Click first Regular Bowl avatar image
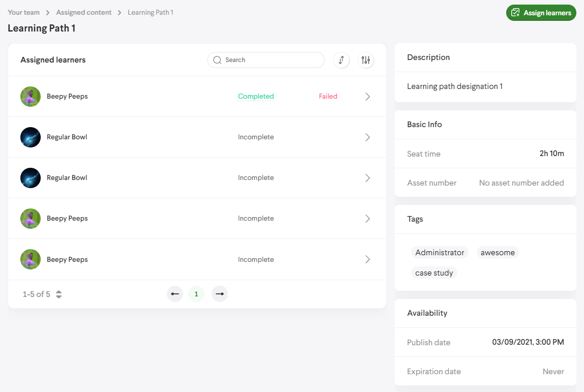The width and height of the screenshot is (584, 392). (x=31, y=137)
